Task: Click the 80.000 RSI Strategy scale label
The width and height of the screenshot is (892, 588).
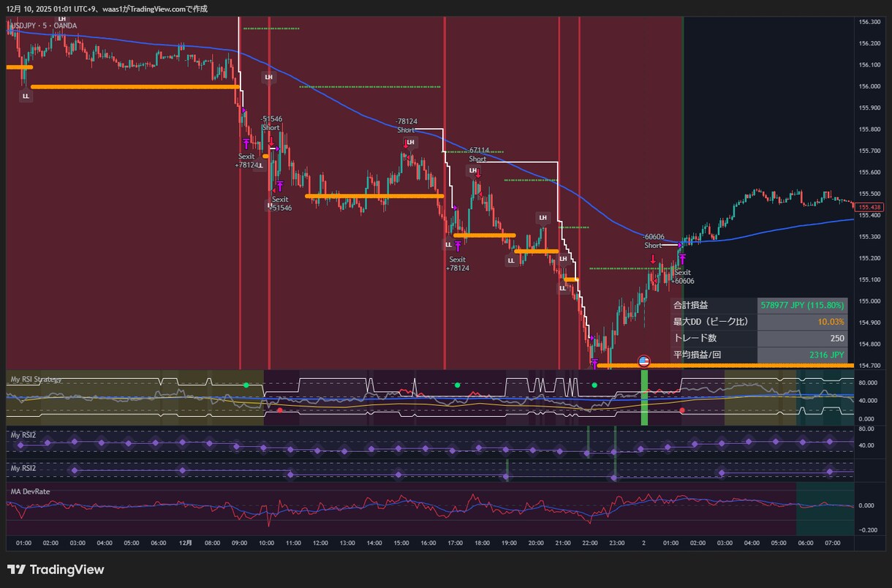Action: coord(867,382)
